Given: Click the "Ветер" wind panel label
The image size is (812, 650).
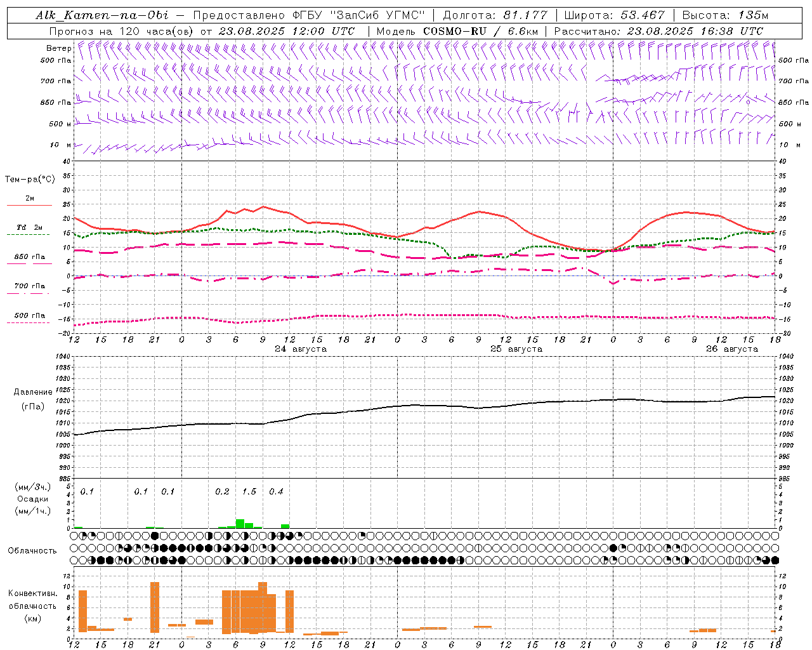Looking at the screenshot, I should tap(59, 48).
